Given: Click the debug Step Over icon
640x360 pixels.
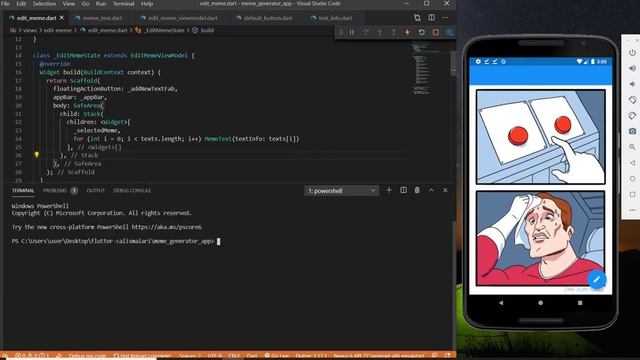Looking at the screenshot, I should tap(366, 32).
